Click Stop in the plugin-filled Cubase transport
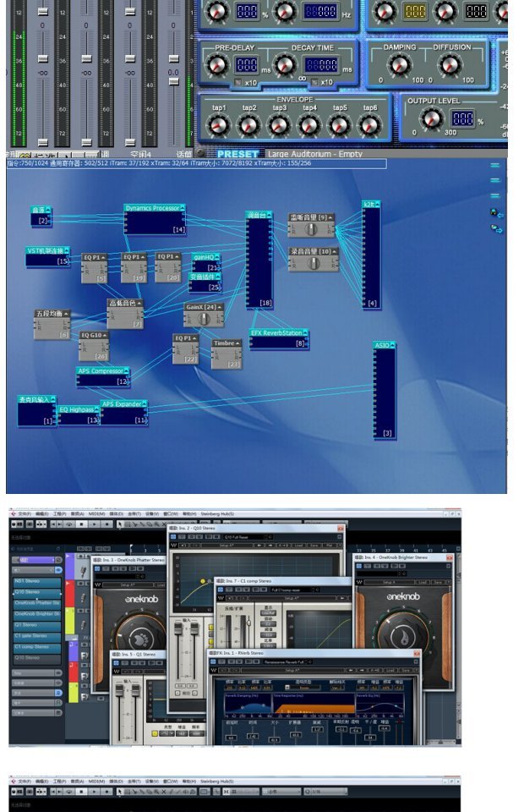The image size is (524, 812). point(82,524)
